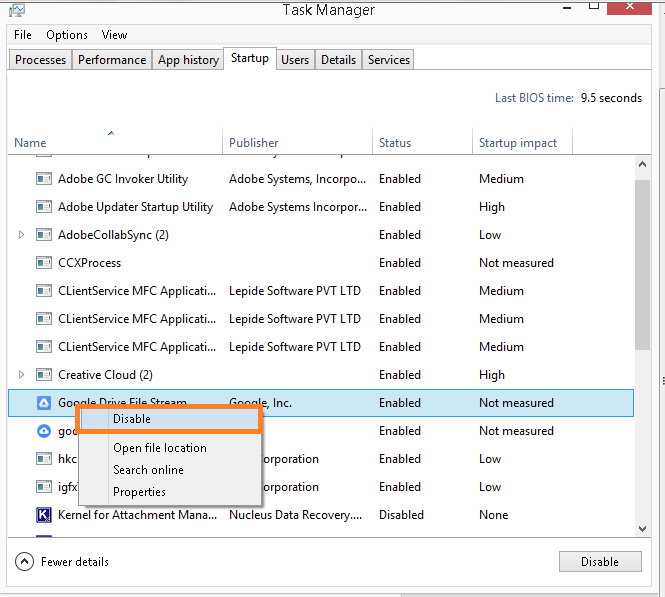Choose Search online in context menu
Viewport: 665px width, 597px height.
(169, 470)
